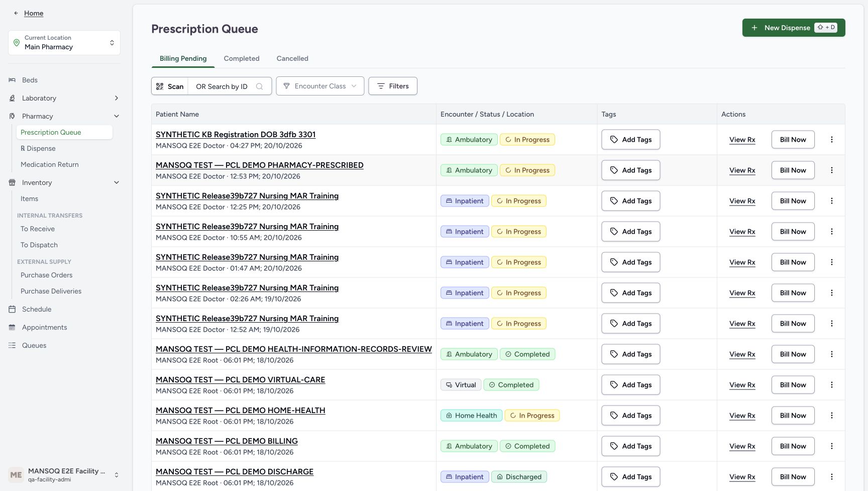Click the New Dispense button

click(794, 28)
